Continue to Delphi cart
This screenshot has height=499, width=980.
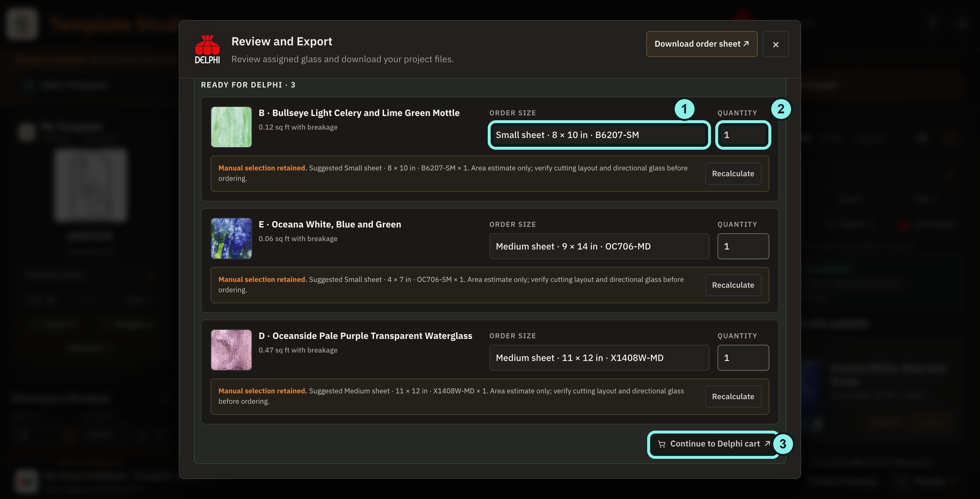click(x=714, y=444)
